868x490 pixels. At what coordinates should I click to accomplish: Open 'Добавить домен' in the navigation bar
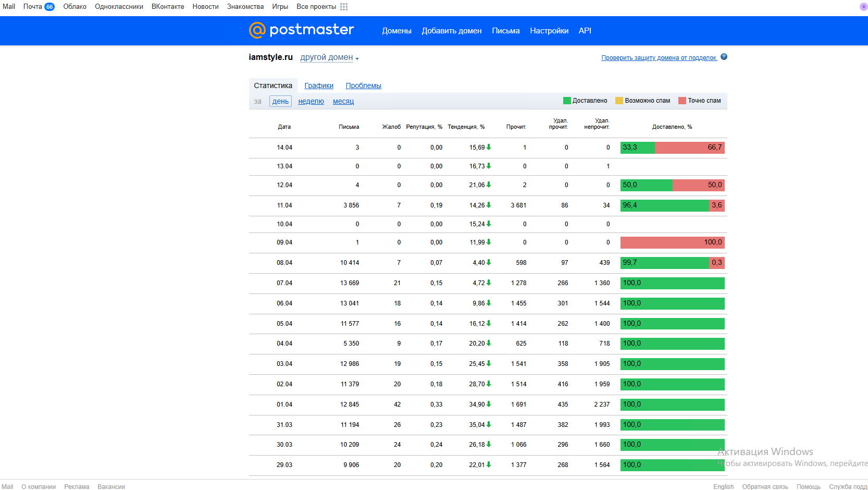(x=452, y=31)
